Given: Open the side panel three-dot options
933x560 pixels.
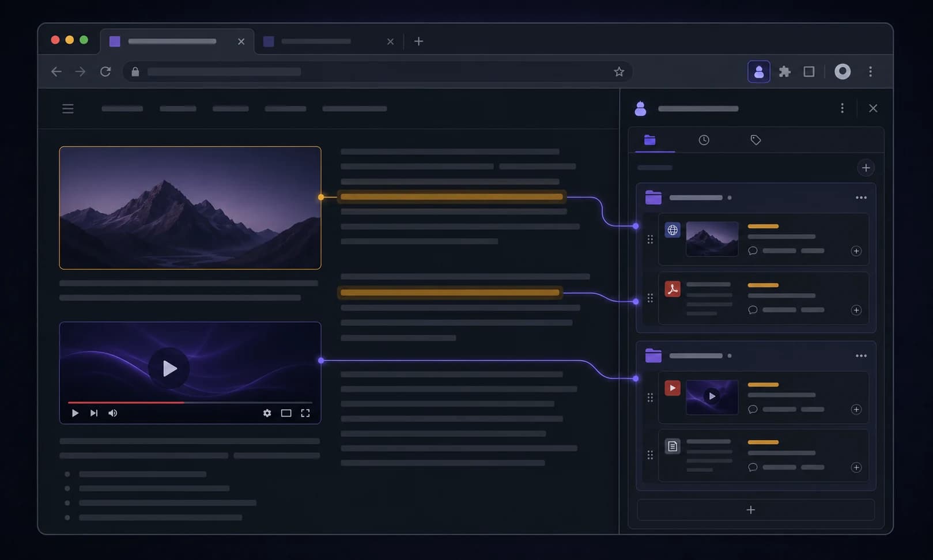Looking at the screenshot, I should click(x=842, y=108).
